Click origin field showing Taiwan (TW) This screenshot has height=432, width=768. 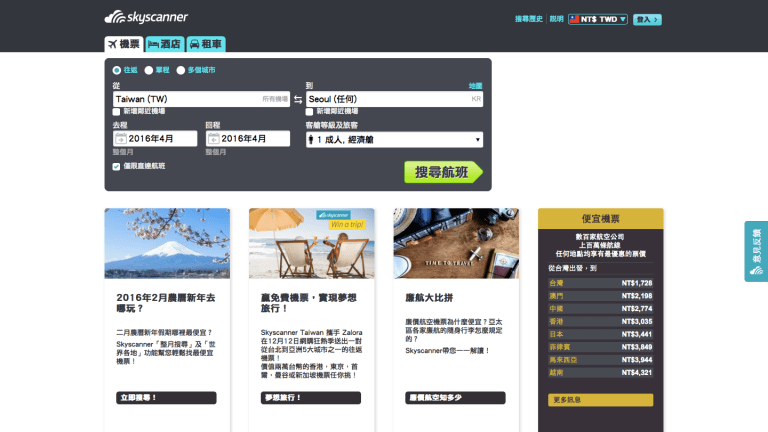[x=201, y=99]
